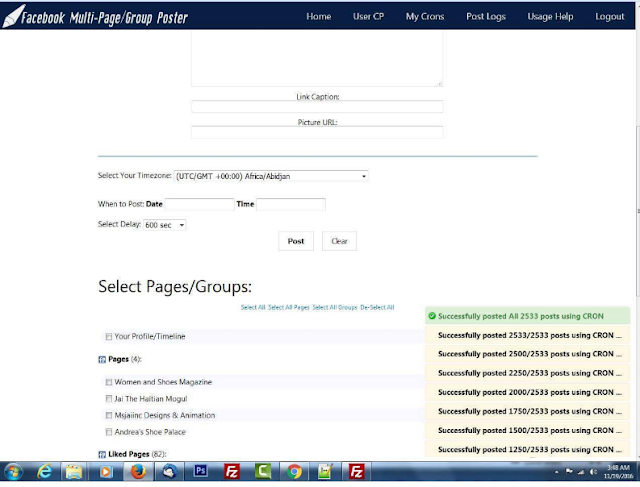Screen dimensions: 640x487
Task: Click the Liked Pages (82) label
Action: pos(137,454)
